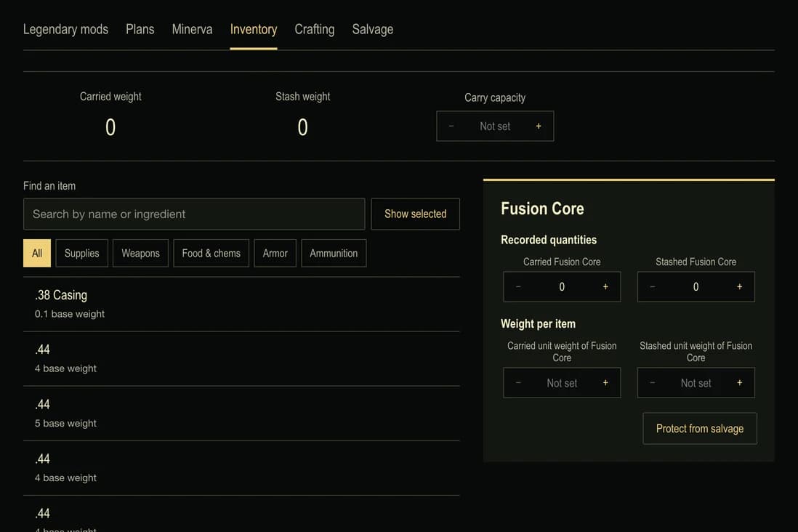
Task: Click the Carried Fusion Core value field
Action: click(562, 286)
